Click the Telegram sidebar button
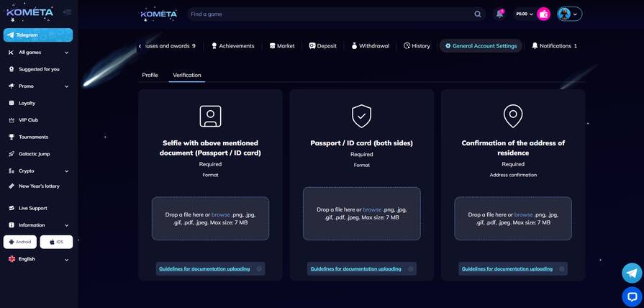Screen dimensions: 644x308 click(x=38, y=35)
